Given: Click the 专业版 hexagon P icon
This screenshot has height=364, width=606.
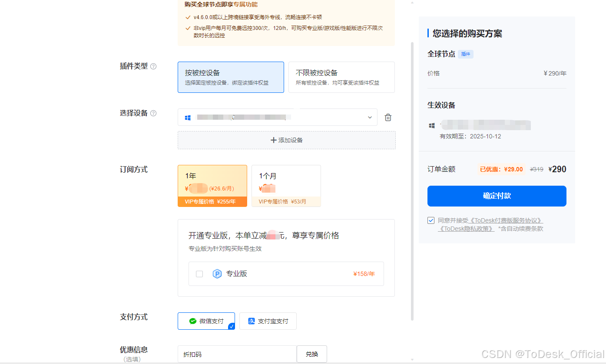Looking at the screenshot, I should tap(217, 274).
